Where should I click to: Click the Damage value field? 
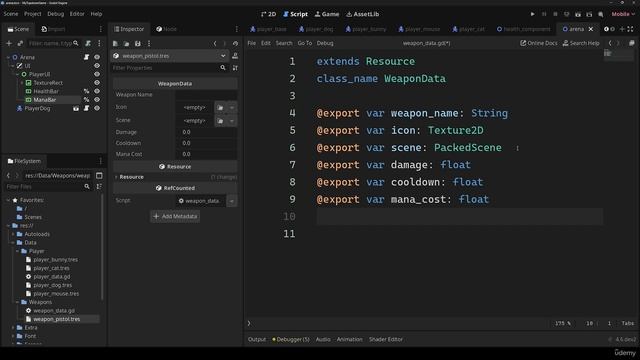click(x=206, y=132)
